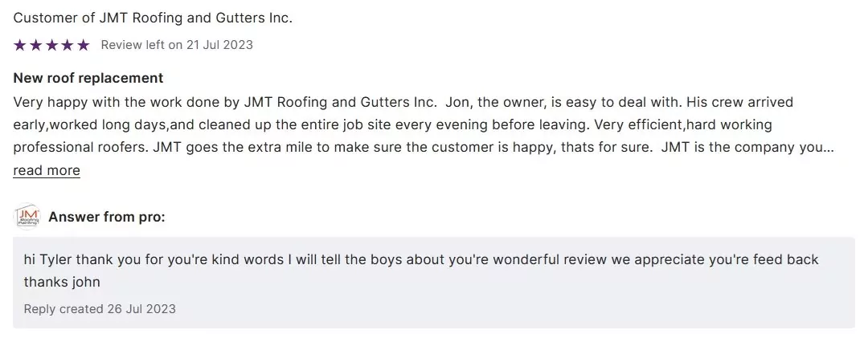868x338 pixels.
Task: Click 'Customer of JMT Roofing and Gutters Inc.'
Action: [x=153, y=18]
